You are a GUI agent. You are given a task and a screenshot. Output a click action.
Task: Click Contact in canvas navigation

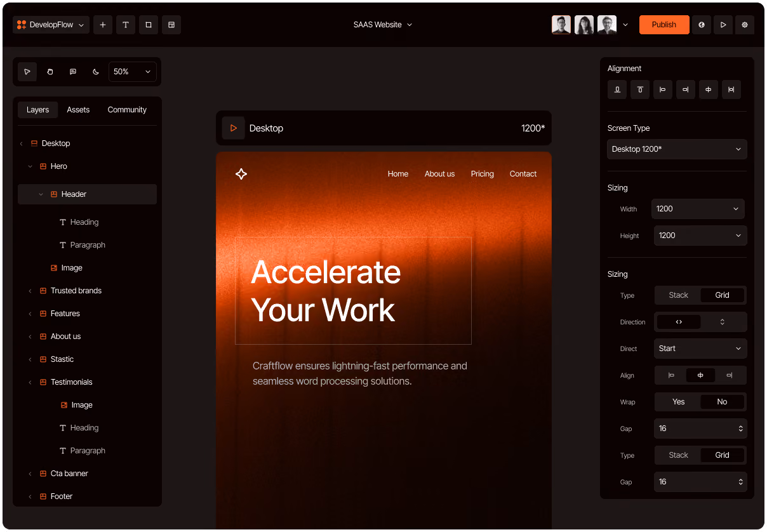click(523, 174)
